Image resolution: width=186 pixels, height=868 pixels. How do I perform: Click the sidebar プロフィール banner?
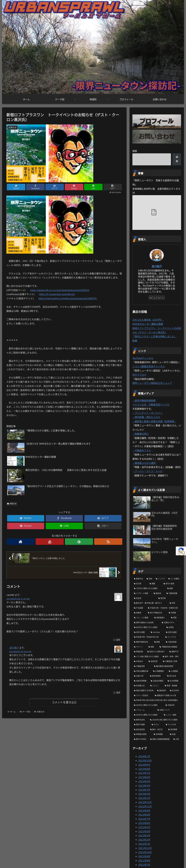(157, 121)
